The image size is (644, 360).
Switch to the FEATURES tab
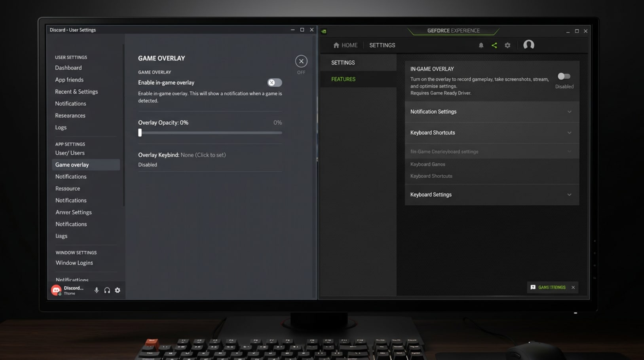point(343,79)
